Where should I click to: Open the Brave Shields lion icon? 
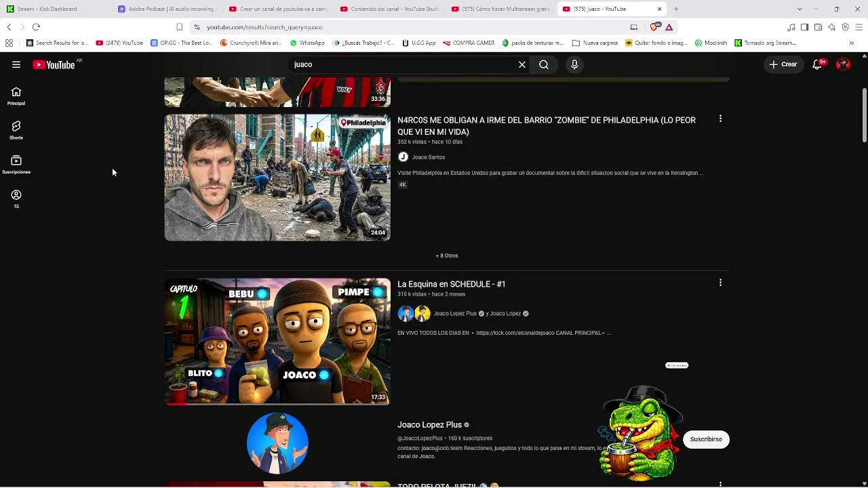pyautogui.click(x=654, y=27)
